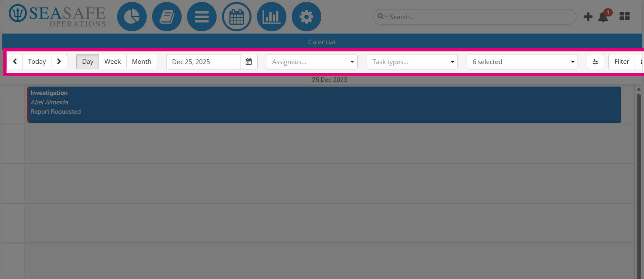Open the date picker calendar icon
Image resolution: width=644 pixels, height=279 pixels.
click(x=249, y=62)
